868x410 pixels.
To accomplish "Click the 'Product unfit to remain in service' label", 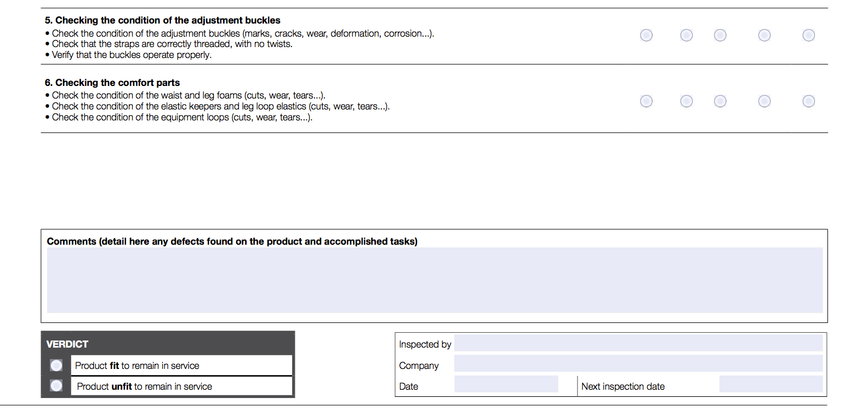I will coord(144,386).
